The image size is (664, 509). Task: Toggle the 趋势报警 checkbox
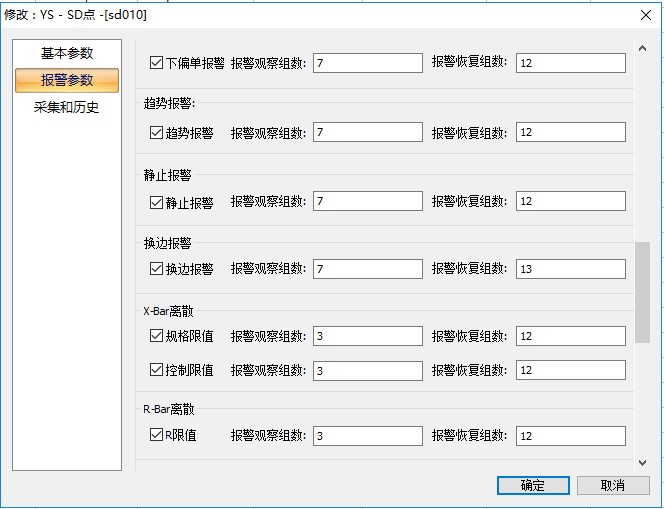click(x=156, y=132)
